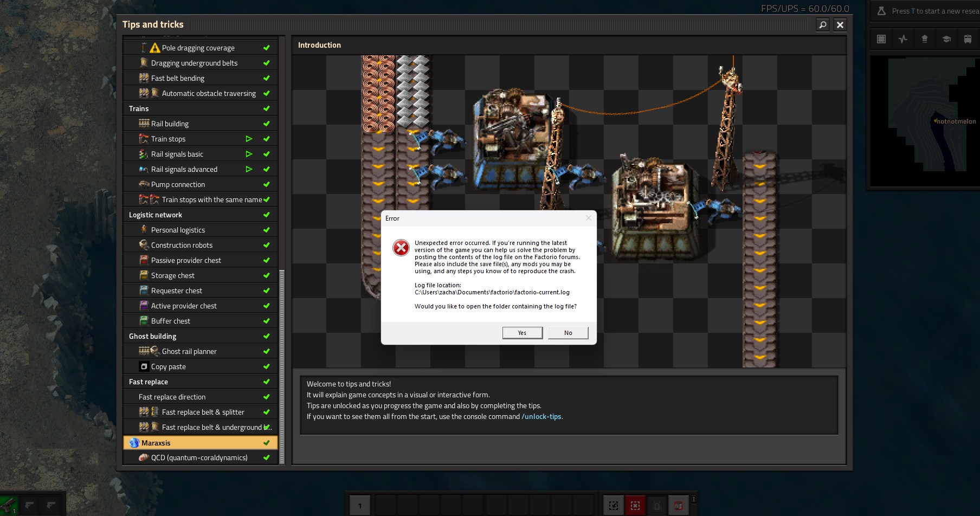This screenshot has height=516, width=980.
Task: Open Automatic obstacle traversing tip
Action: [201, 93]
